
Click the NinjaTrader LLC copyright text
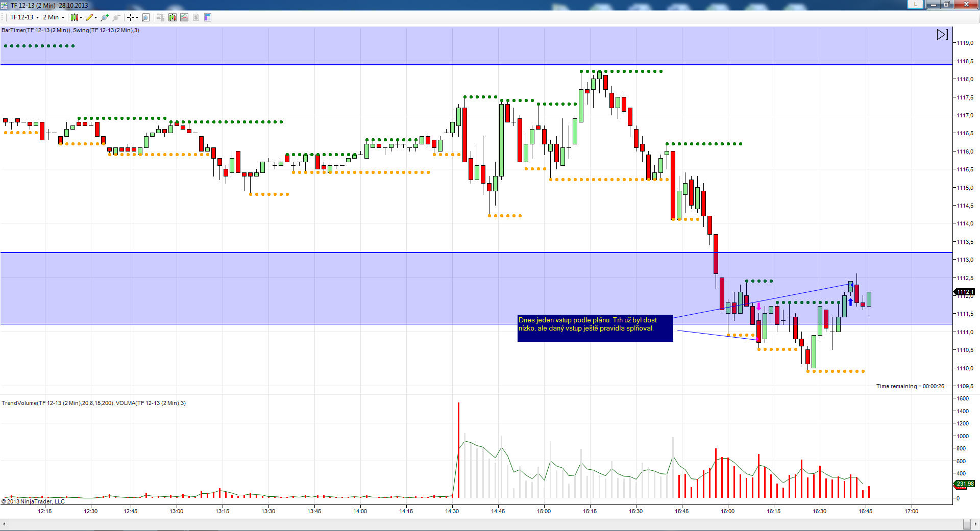[33, 501]
